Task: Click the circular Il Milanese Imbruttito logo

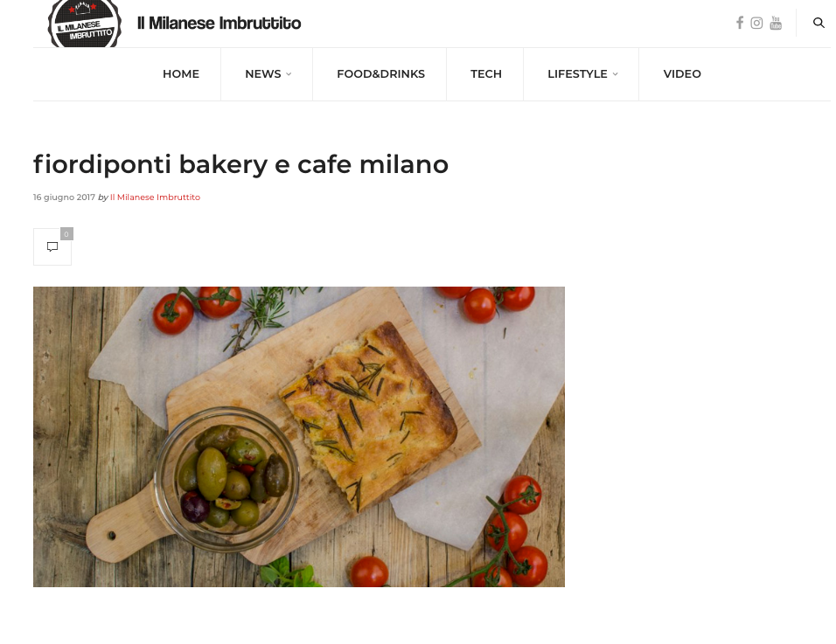Action: [84, 24]
